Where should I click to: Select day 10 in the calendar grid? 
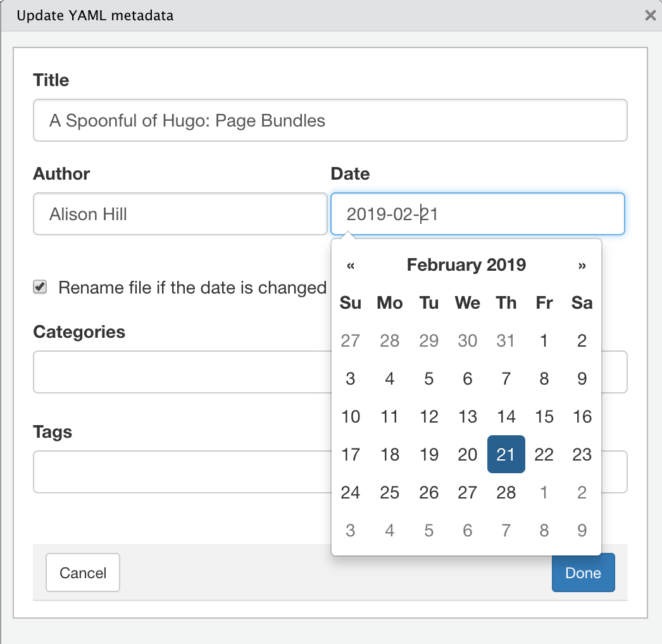point(351,416)
